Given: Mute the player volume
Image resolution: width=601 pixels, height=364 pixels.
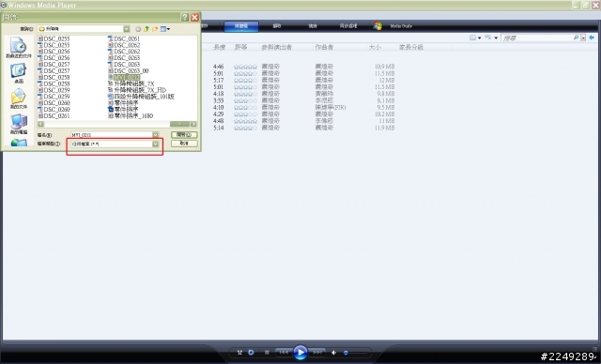Looking at the screenshot, I should click(334, 353).
